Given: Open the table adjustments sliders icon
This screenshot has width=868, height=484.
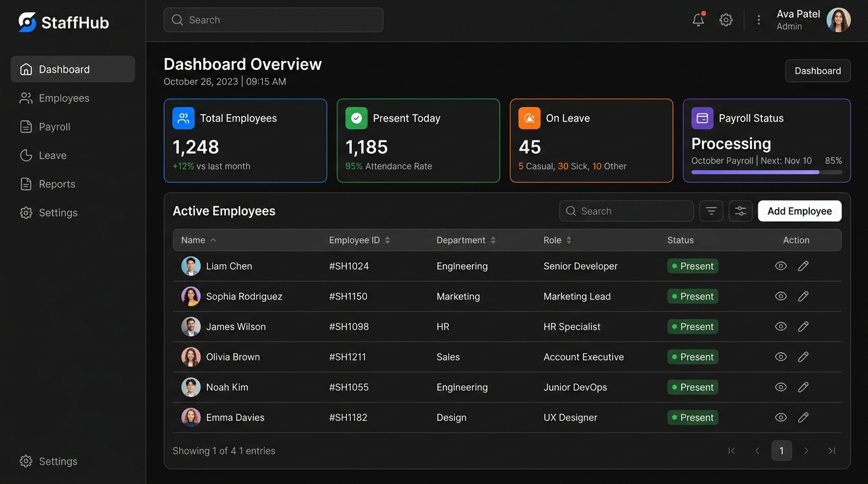Looking at the screenshot, I should click(x=741, y=211).
